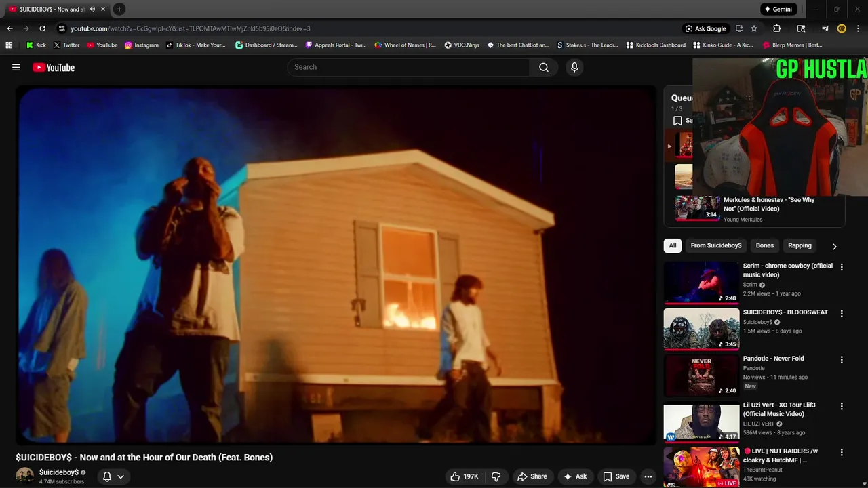This screenshot has width=868, height=488.
Task: Open Pandotie Never Fold thumbnail
Action: pyautogui.click(x=701, y=375)
